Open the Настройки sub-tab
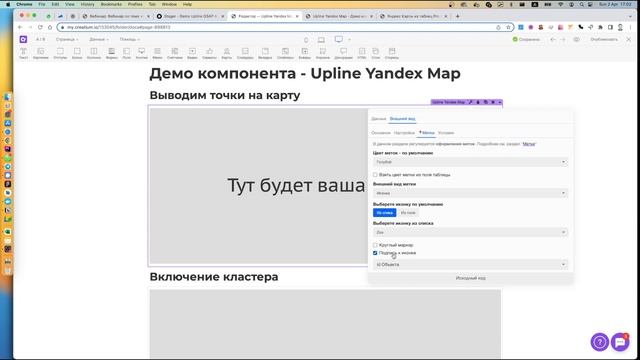 [x=404, y=133]
